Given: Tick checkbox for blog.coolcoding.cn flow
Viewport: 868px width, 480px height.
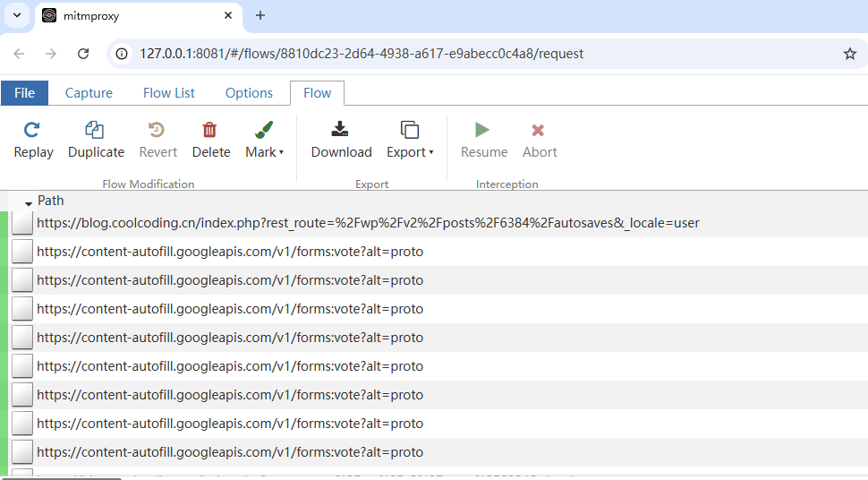Looking at the screenshot, I should click(x=22, y=223).
